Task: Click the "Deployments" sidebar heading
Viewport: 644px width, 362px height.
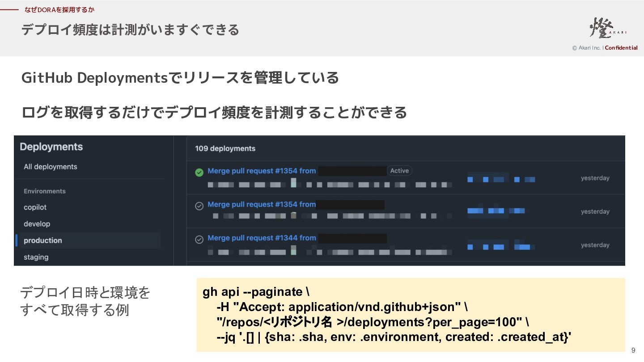Action: 51,147
